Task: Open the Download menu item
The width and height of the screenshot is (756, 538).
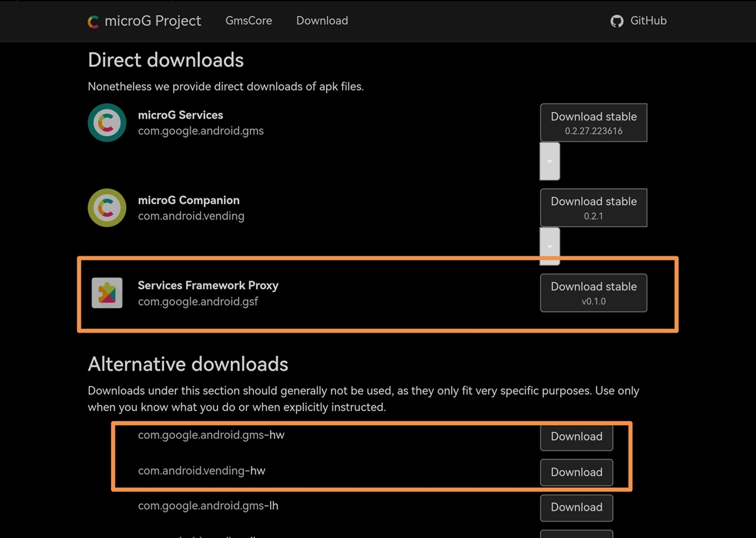Action: (322, 21)
